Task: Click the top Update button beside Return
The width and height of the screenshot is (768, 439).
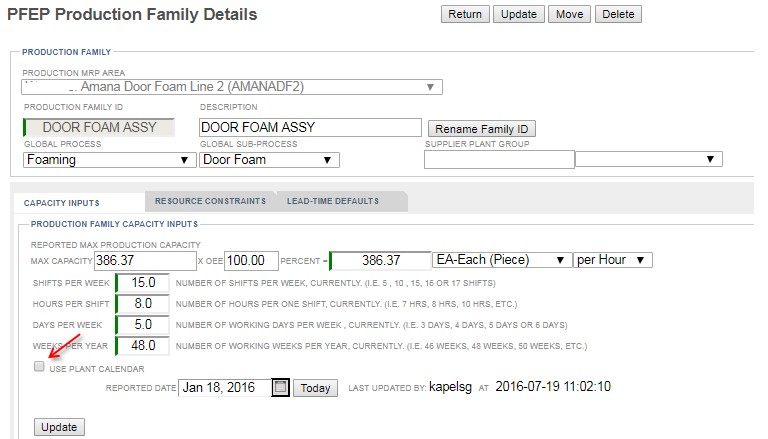Action: [x=519, y=14]
